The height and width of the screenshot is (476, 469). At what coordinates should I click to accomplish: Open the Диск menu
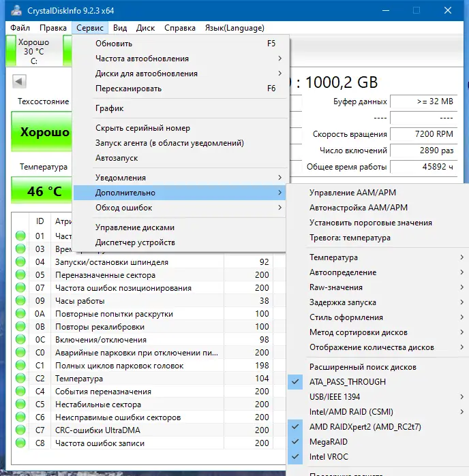coord(145,28)
